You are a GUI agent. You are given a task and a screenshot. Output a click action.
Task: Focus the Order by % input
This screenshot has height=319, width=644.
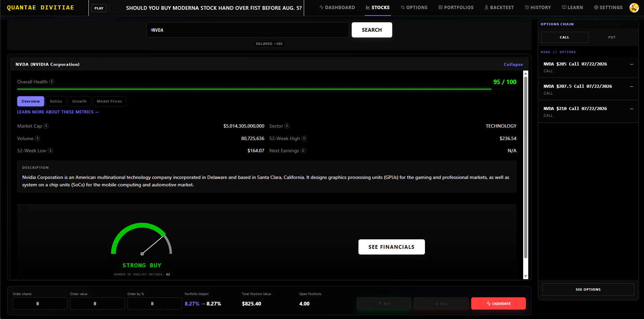155,303
